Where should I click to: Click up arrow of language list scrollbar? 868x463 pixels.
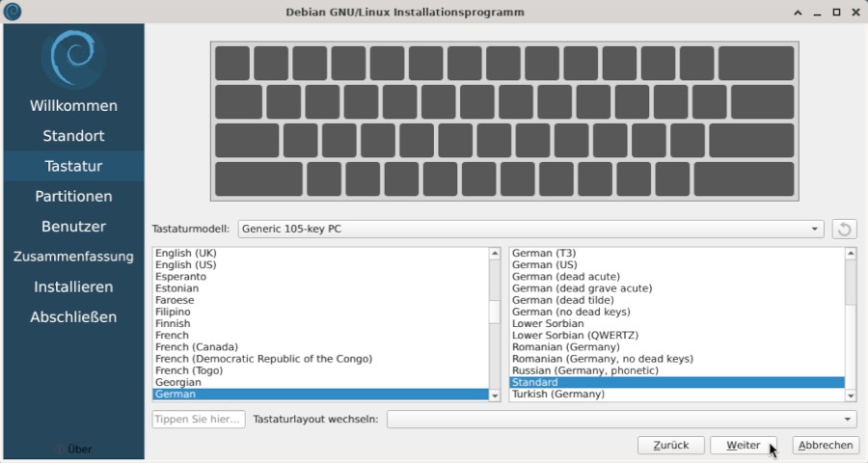point(495,254)
